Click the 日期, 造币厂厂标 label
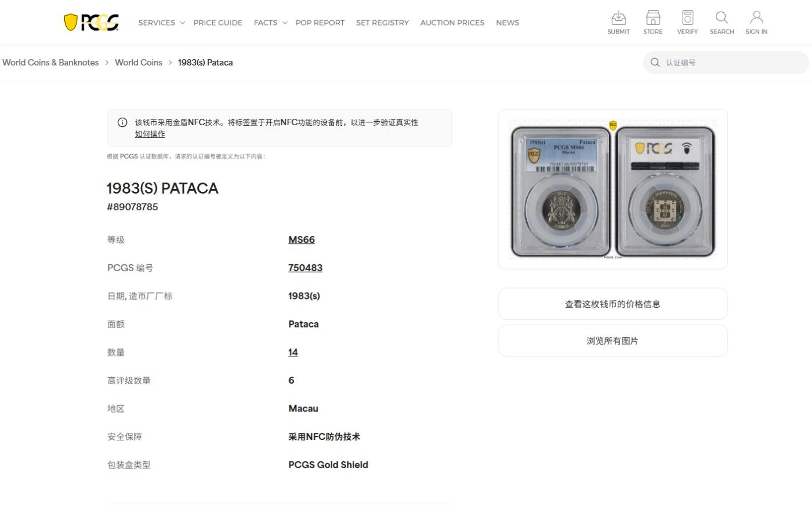812x510 pixels. (140, 296)
